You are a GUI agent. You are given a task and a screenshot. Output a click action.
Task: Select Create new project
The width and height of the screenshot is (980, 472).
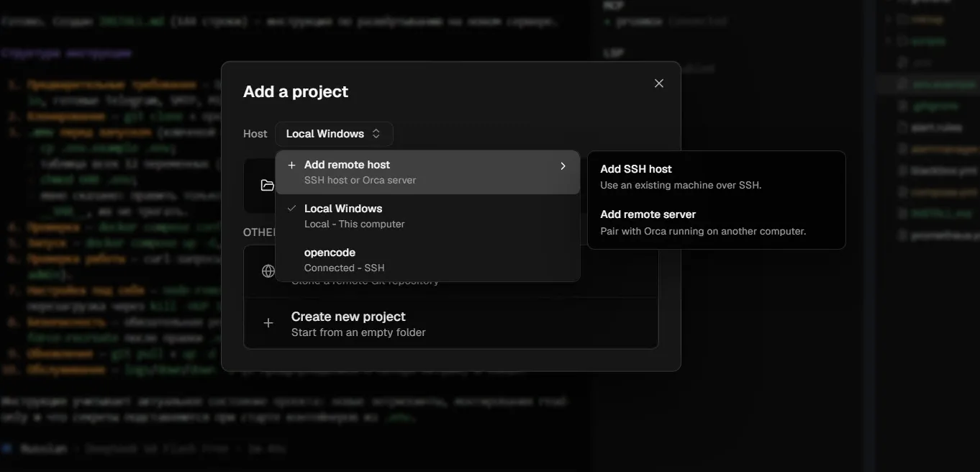451,324
